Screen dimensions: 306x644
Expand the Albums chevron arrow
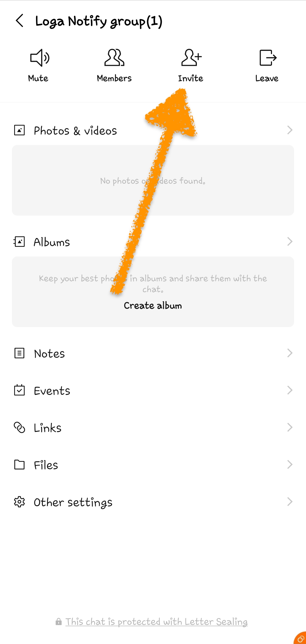coord(290,242)
